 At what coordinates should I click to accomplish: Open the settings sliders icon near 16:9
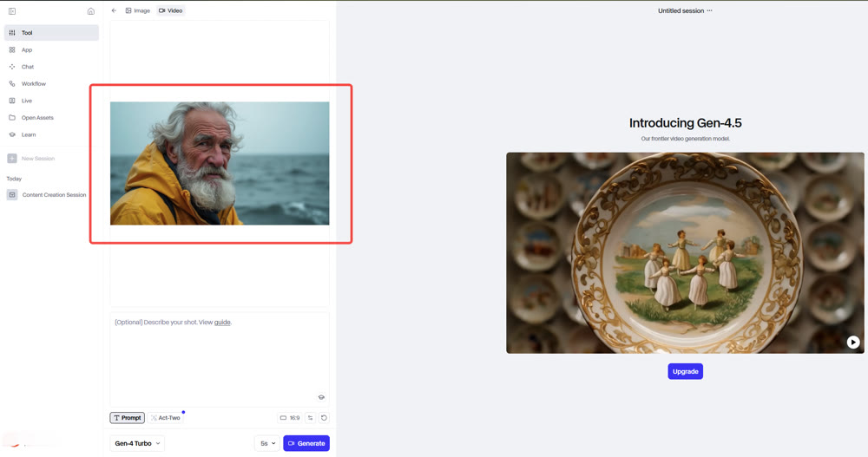(x=310, y=418)
